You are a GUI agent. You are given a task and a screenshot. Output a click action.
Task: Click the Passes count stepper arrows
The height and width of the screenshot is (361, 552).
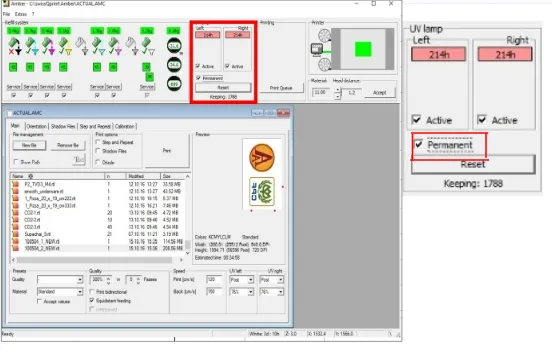tap(138, 280)
